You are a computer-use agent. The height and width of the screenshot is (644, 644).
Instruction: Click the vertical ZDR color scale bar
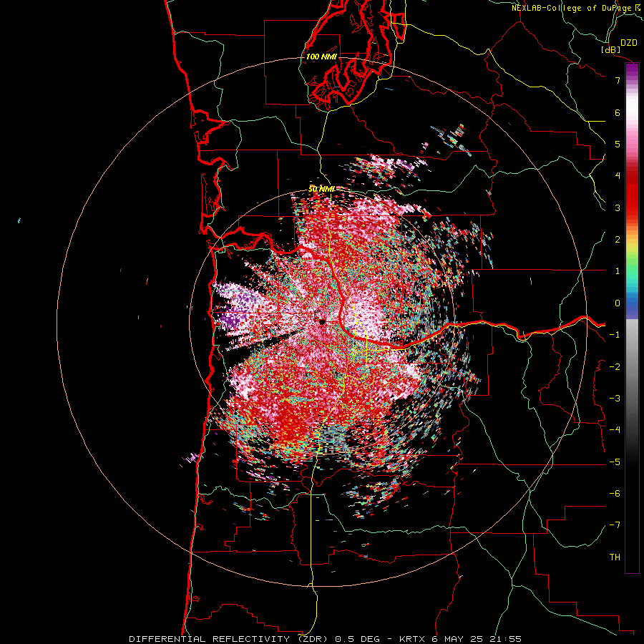coord(632,318)
